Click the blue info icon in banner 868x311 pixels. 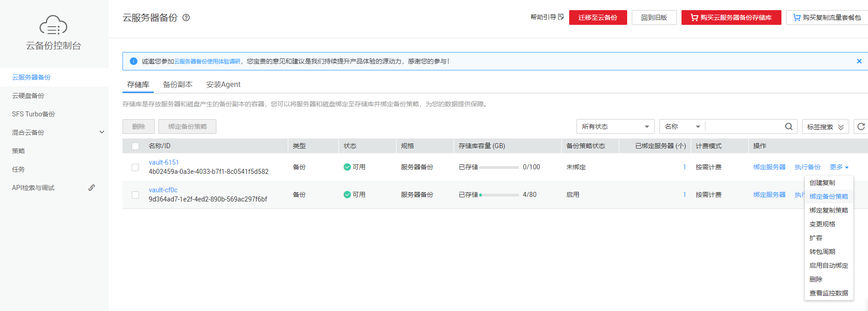click(134, 61)
